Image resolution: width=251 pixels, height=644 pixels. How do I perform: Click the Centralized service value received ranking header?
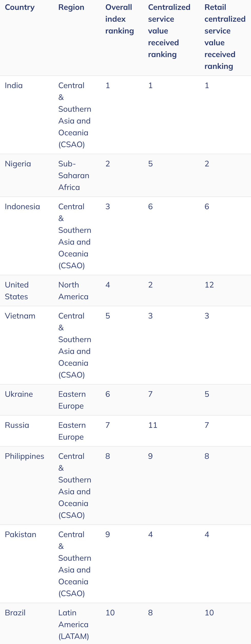pyautogui.click(x=169, y=31)
